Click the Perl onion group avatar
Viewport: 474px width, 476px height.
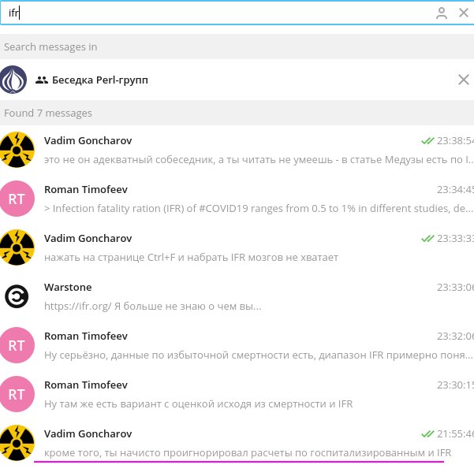[x=13, y=80]
